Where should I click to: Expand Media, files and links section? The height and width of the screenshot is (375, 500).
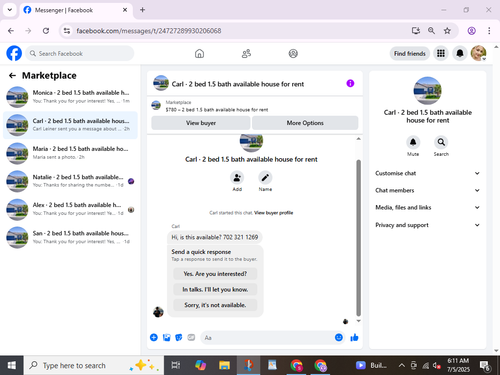click(428, 207)
